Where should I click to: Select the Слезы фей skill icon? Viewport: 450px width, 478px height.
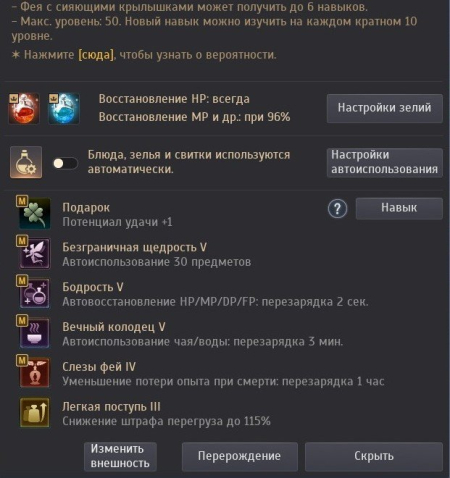(x=35, y=373)
